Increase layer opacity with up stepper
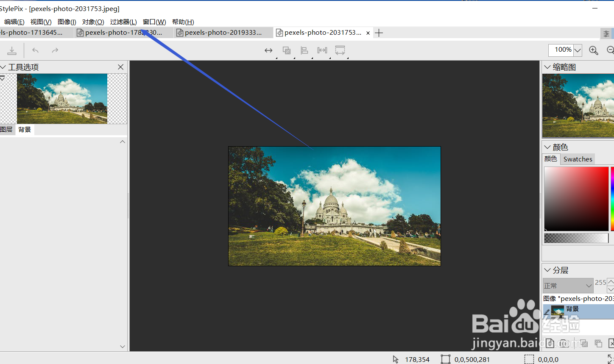Screen dimensions: 614x364 tap(611, 282)
